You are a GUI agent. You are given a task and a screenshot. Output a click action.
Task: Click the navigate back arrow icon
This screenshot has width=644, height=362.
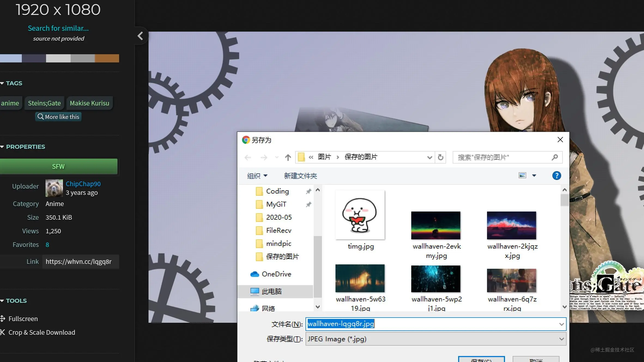(248, 157)
